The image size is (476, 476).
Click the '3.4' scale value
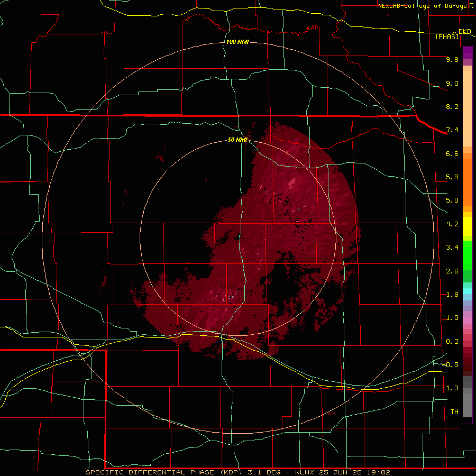point(452,248)
